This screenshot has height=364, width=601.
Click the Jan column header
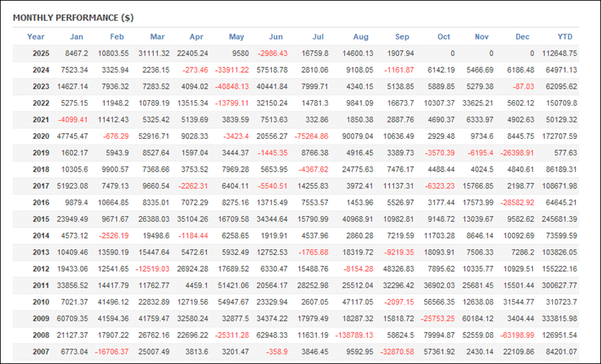pyautogui.click(x=77, y=37)
